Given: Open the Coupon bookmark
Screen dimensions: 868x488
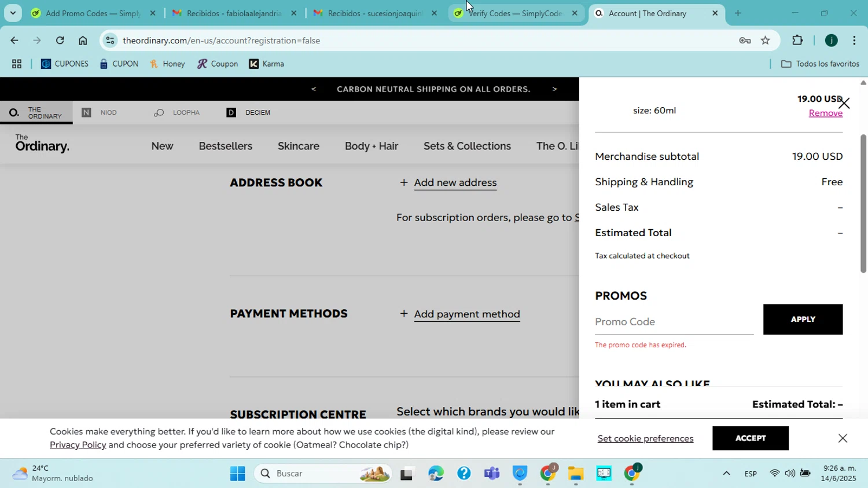Looking at the screenshot, I should (x=218, y=64).
